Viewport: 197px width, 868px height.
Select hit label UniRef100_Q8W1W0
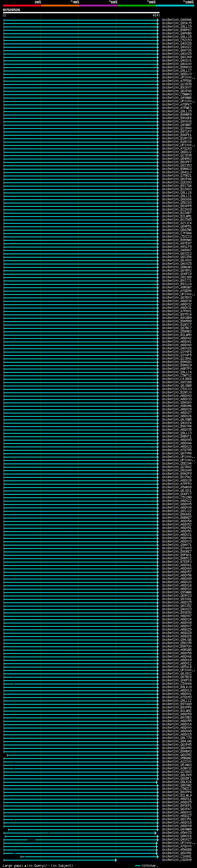tap(177, 267)
